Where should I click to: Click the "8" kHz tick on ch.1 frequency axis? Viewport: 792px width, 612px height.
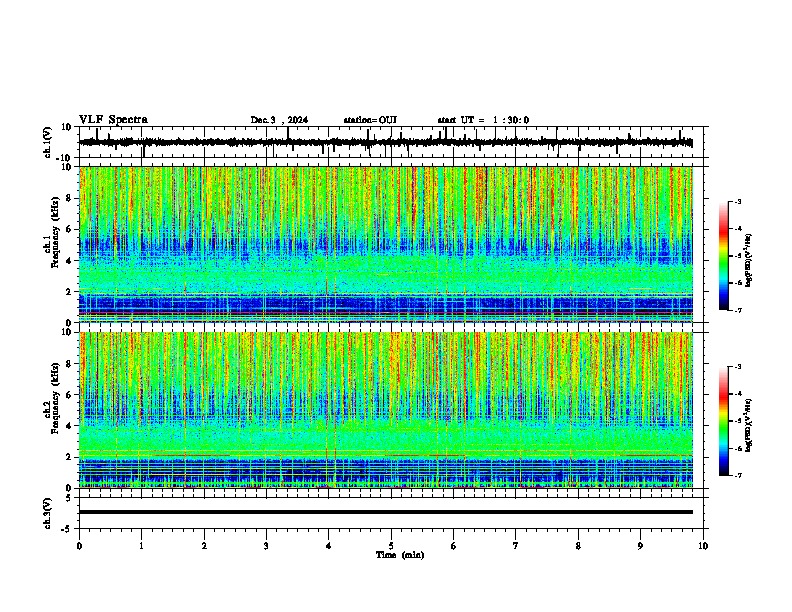(70, 198)
